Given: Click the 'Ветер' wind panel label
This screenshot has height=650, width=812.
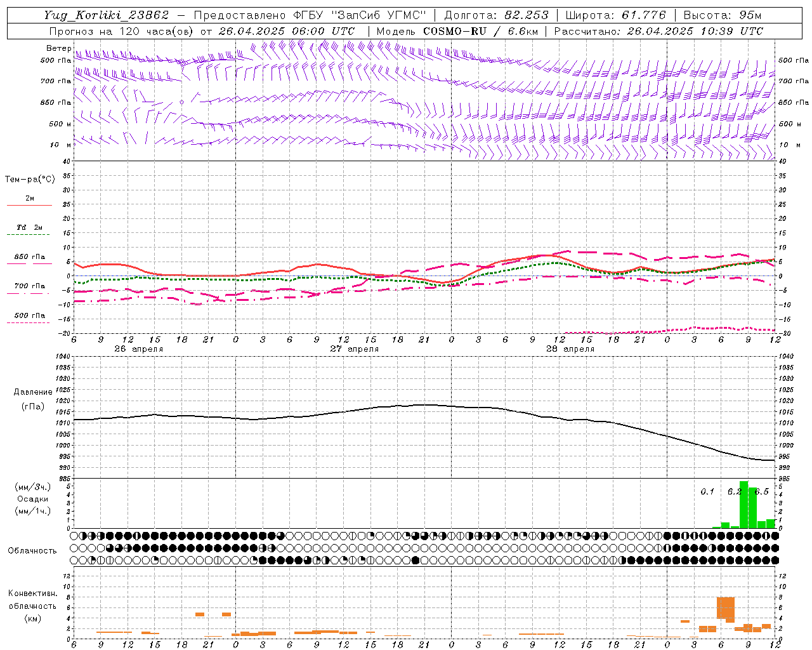Looking at the screenshot, I should coord(59,48).
